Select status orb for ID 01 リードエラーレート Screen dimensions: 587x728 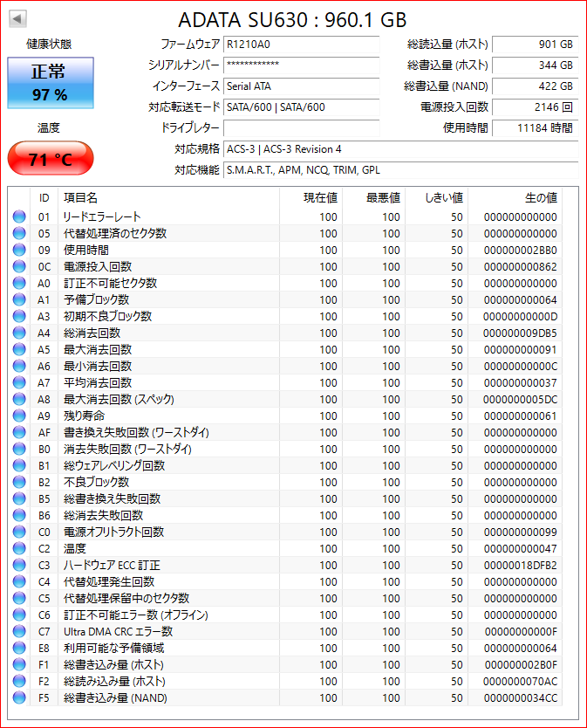[x=19, y=216]
